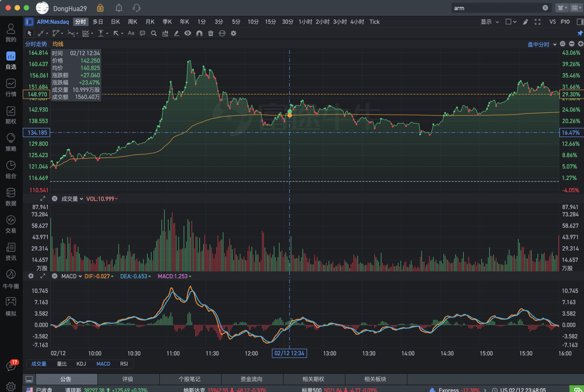The width and height of the screenshot is (584, 392).
Task: Expand the chart layout square dropdown
Action: (x=511, y=22)
